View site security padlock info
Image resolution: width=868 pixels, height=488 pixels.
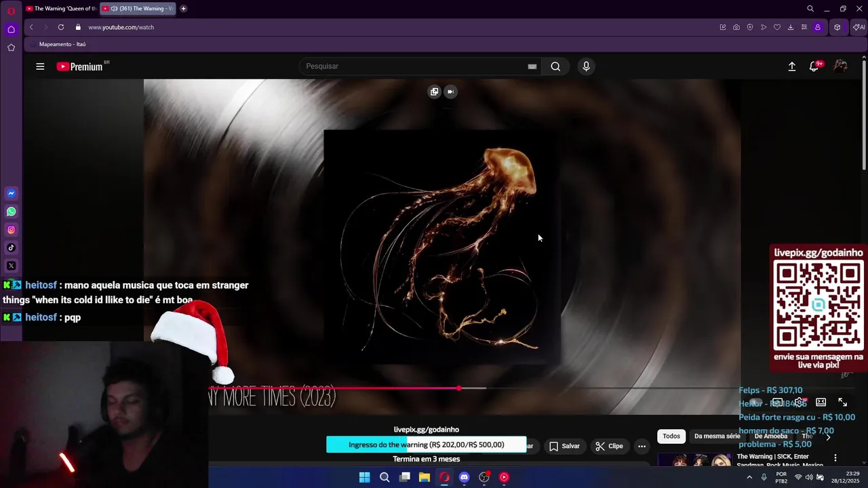click(x=78, y=27)
